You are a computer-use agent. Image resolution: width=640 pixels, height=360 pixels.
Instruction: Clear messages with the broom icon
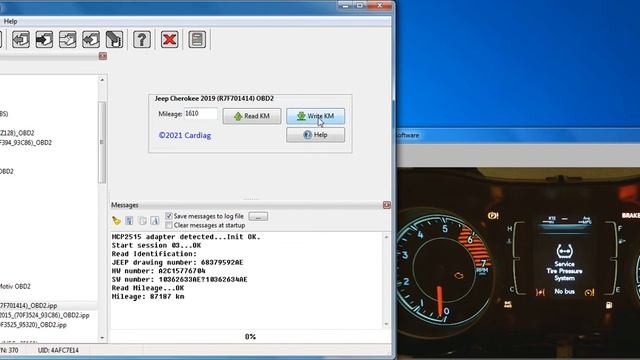pyautogui.click(x=116, y=221)
